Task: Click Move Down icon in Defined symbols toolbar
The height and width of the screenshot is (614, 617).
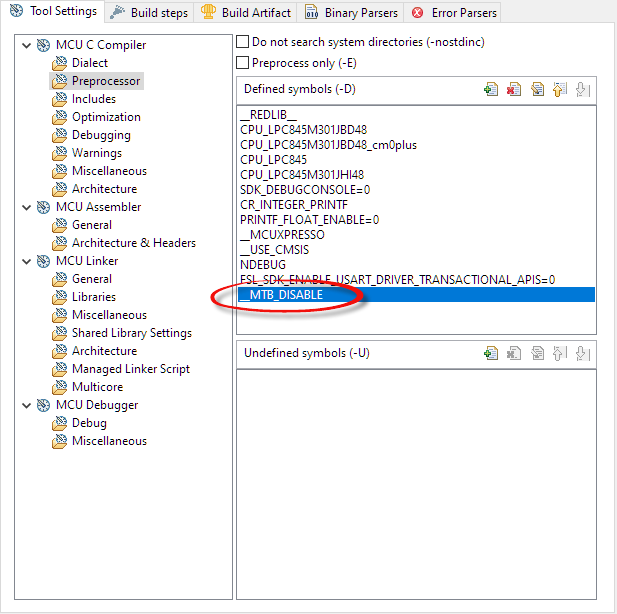Action: pos(583,90)
